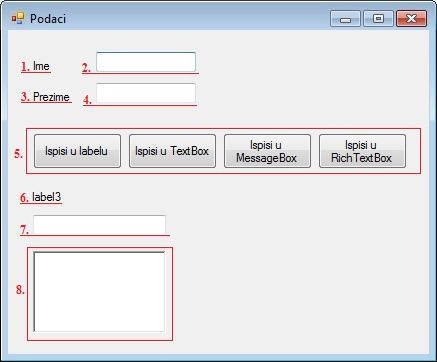Close the Podaci window
437x362 pixels.
411,19
